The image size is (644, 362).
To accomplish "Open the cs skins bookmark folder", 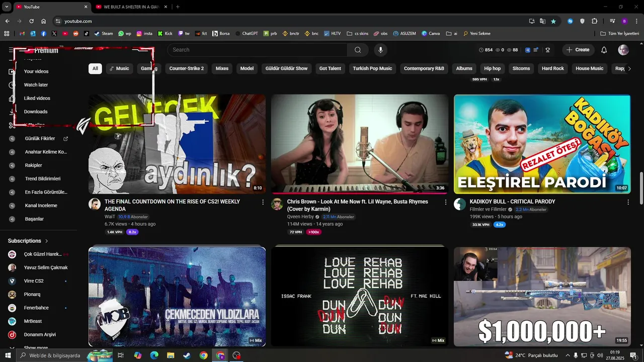I will 358,34.
